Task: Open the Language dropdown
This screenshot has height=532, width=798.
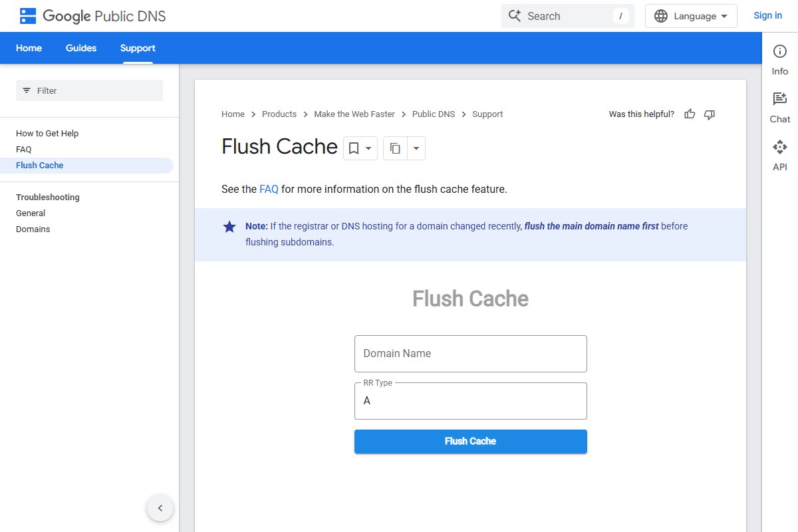Action: pyautogui.click(x=691, y=16)
